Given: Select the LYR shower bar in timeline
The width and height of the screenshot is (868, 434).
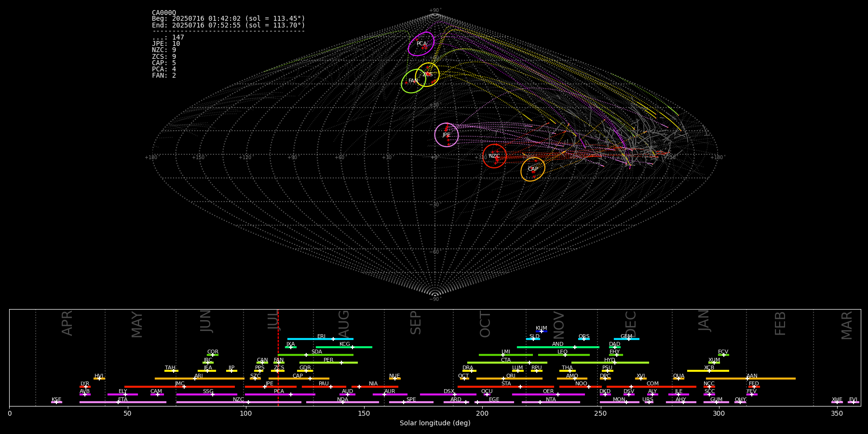Looking at the screenshot, I should pyautogui.click(x=85, y=387).
